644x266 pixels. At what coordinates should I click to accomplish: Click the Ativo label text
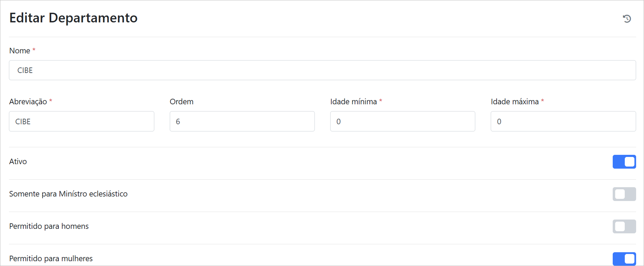click(18, 161)
